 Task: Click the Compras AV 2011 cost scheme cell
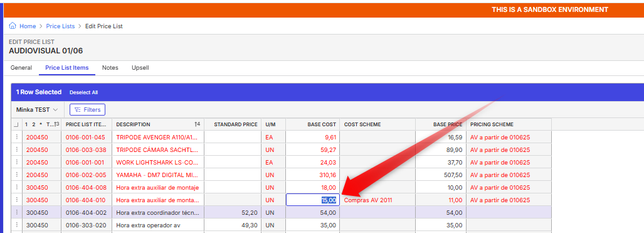377,200
